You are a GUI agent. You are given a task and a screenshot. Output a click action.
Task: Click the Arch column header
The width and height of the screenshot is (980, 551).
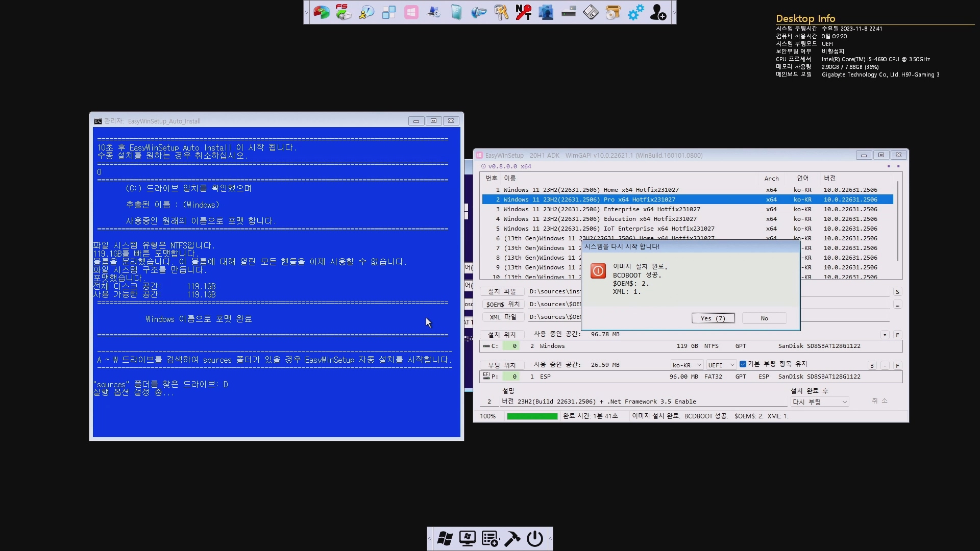(x=771, y=179)
